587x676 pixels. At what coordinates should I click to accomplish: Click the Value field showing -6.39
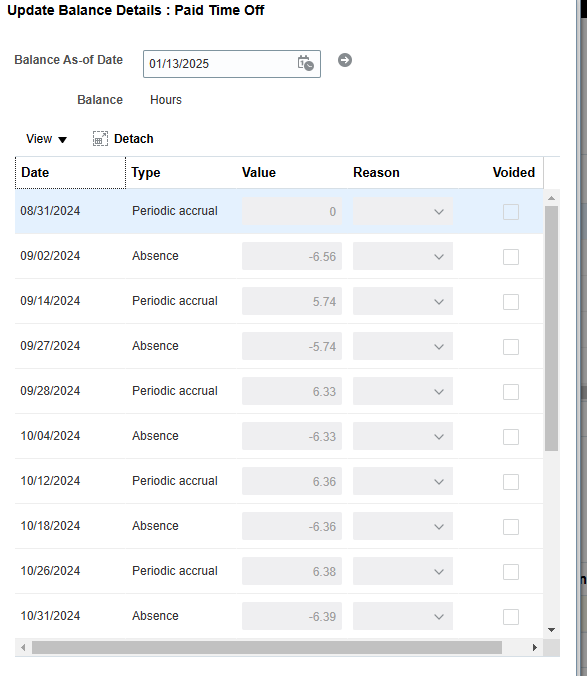[292, 616]
